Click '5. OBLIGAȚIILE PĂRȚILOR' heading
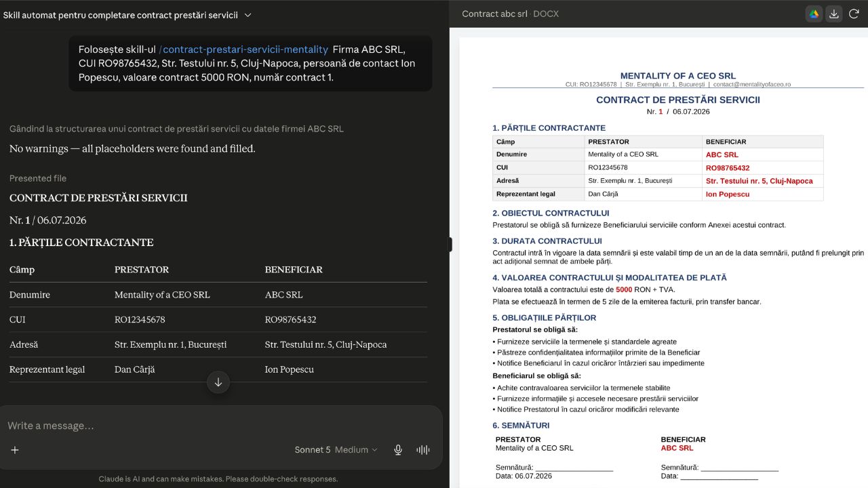 point(545,317)
